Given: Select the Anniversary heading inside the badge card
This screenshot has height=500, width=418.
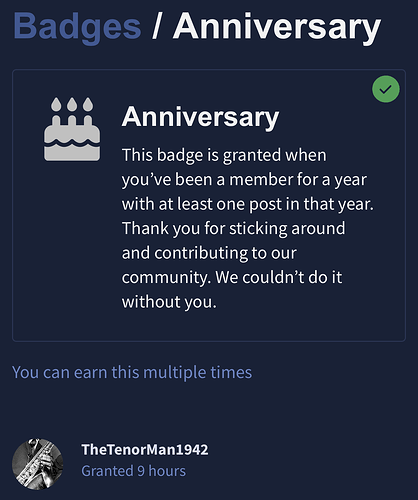Looking at the screenshot, I should point(200,117).
